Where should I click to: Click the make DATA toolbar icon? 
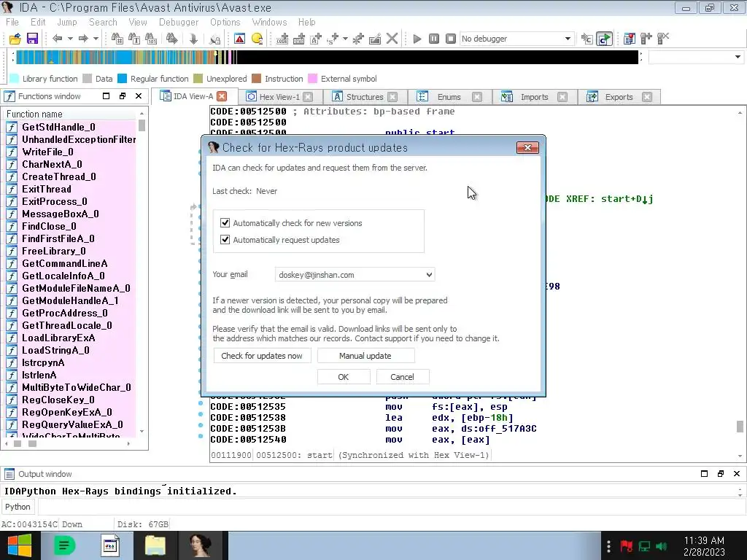[x=299, y=39]
